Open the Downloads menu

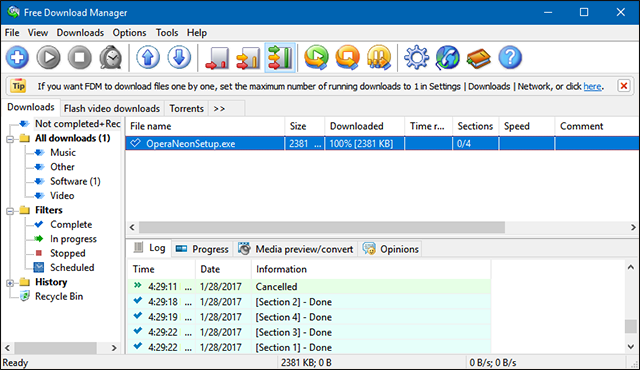[x=80, y=33]
